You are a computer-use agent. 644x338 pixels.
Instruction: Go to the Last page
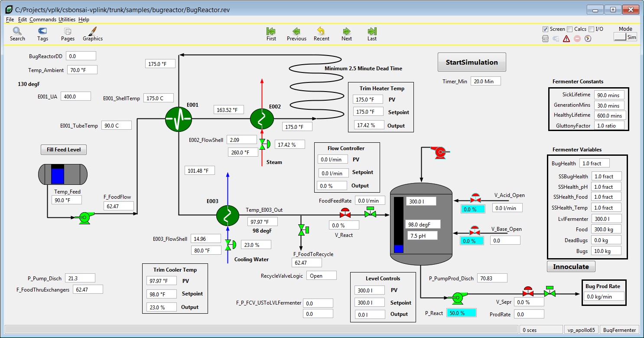(372, 34)
